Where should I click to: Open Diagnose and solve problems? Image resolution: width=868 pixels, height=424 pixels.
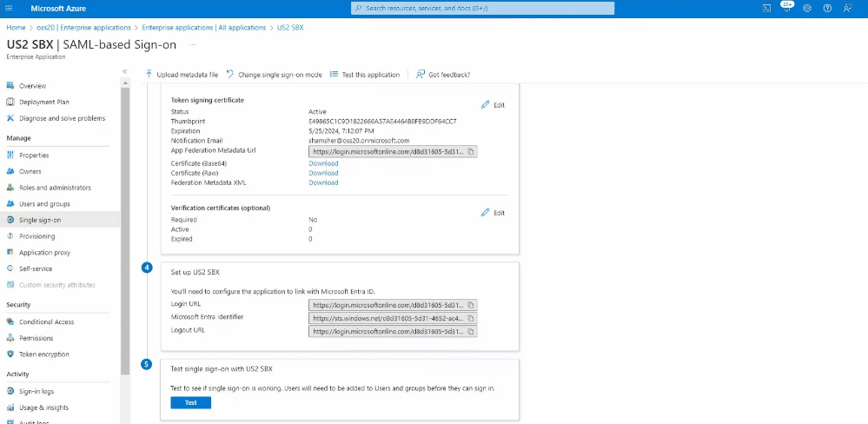60,118
